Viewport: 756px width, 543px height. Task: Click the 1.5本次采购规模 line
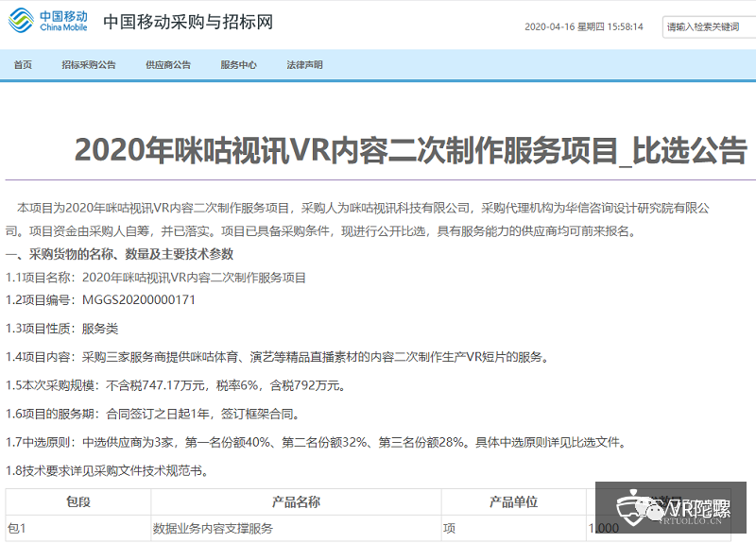[176, 385]
